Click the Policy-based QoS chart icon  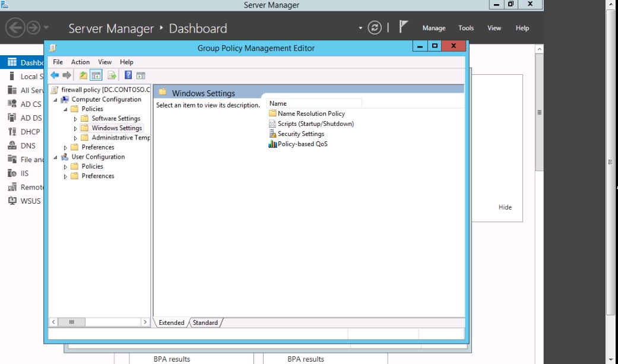[x=272, y=144]
